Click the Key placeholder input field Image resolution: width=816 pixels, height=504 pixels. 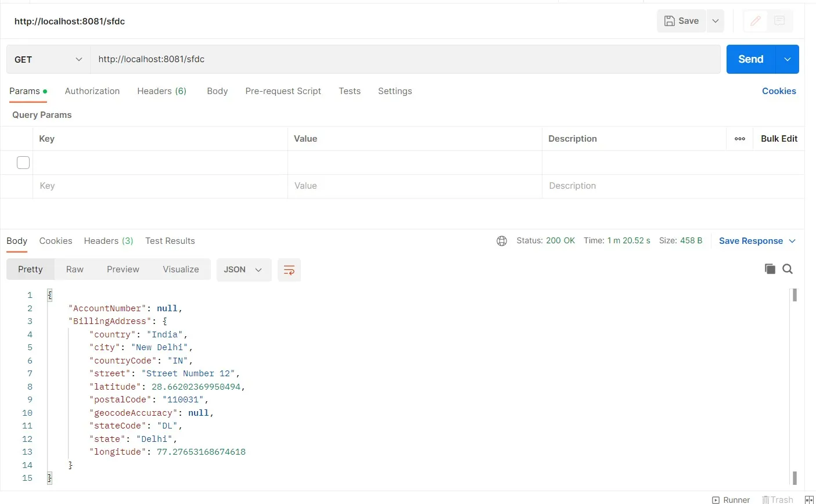[160, 186]
